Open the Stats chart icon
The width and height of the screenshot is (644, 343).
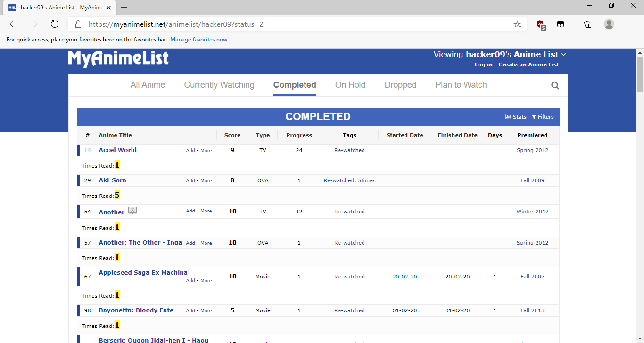tap(508, 117)
